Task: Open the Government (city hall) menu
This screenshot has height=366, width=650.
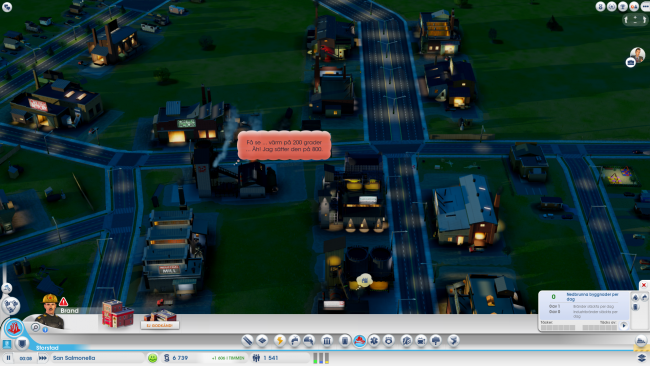Action: point(327,341)
